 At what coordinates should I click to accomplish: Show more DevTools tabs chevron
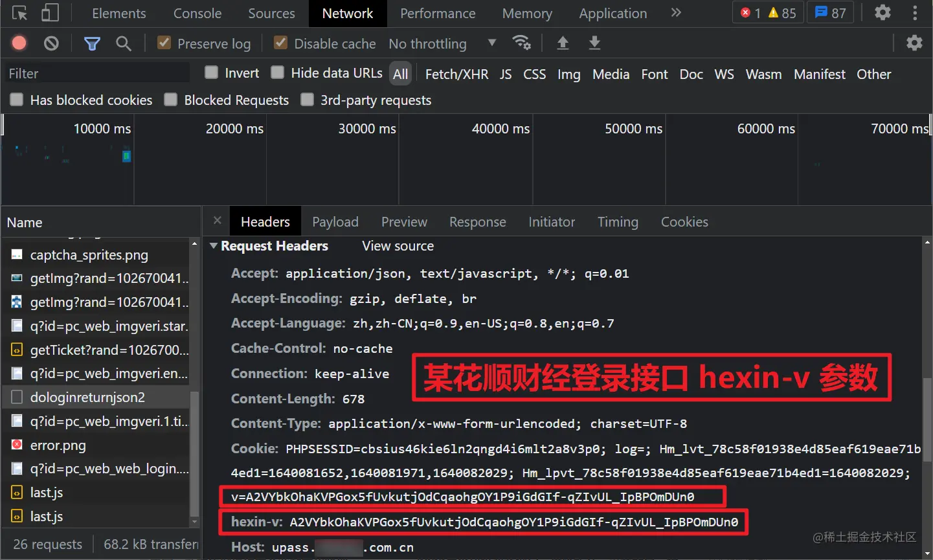coord(676,13)
